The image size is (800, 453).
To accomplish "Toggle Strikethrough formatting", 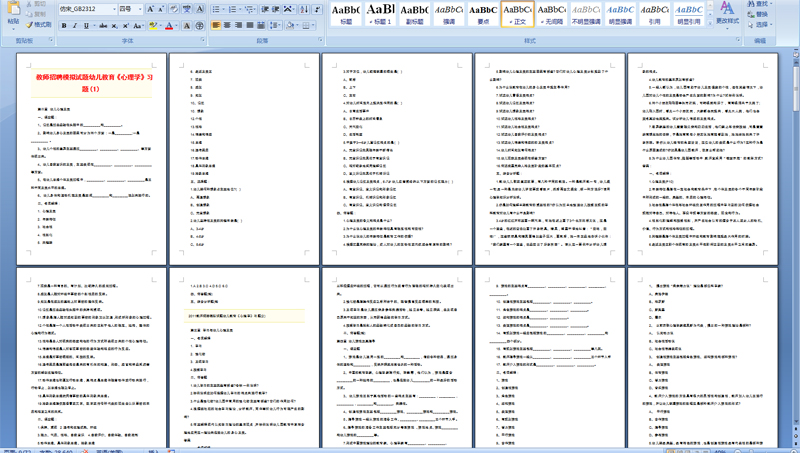I will point(103,26).
